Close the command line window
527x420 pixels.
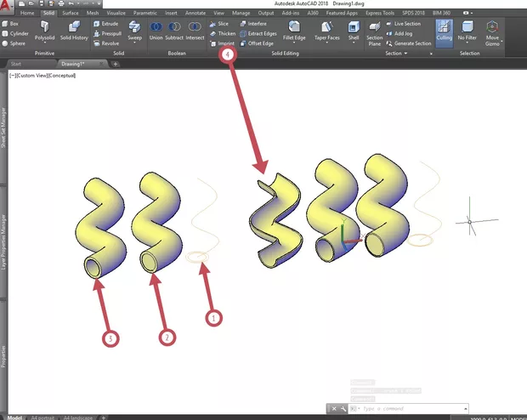tap(334, 409)
